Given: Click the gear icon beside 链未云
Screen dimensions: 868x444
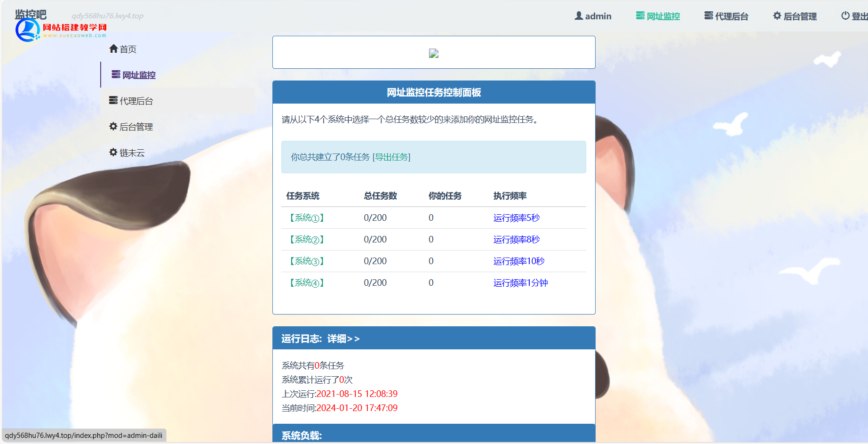Looking at the screenshot, I should [113, 152].
